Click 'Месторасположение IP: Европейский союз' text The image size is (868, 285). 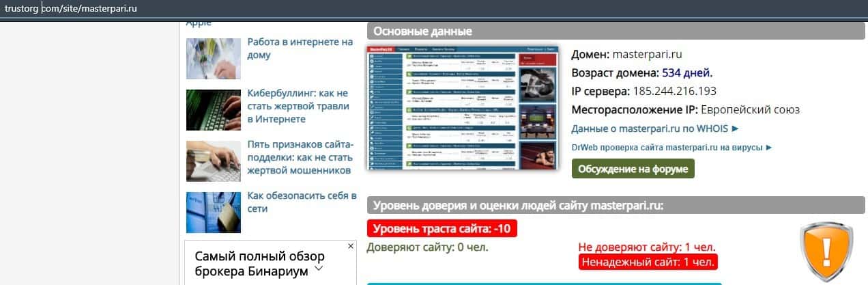[x=685, y=109]
